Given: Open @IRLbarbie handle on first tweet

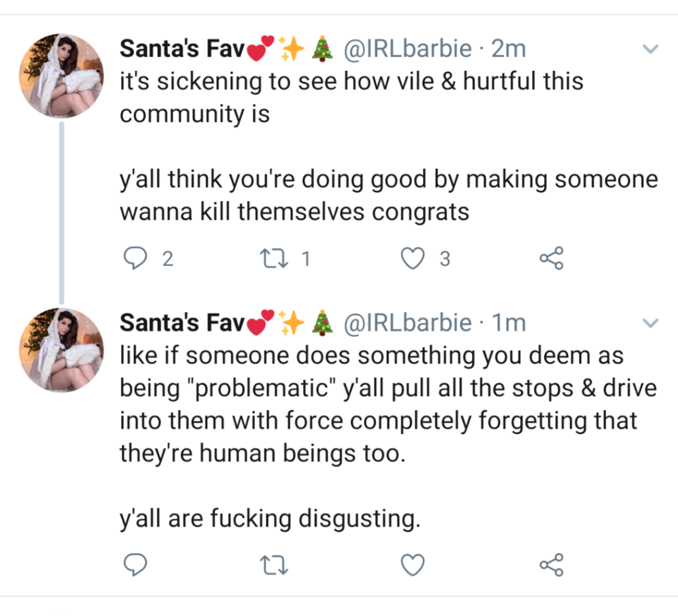Looking at the screenshot, I should 407,49.
